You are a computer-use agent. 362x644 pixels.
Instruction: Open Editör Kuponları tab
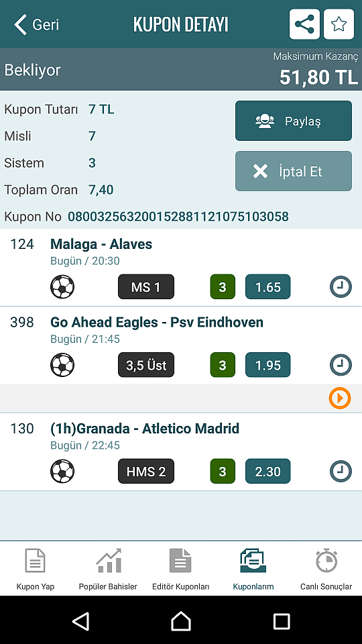tap(180, 569)
